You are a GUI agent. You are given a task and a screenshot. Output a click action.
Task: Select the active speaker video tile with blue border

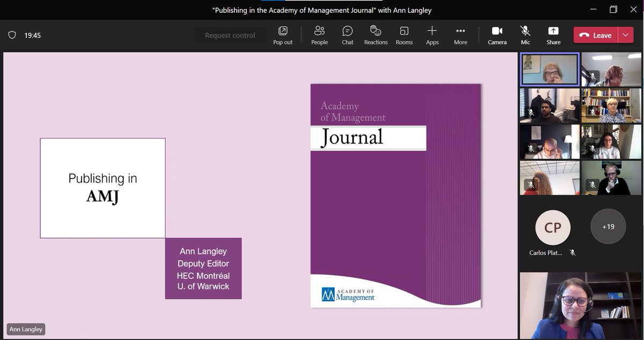(550, 69)
